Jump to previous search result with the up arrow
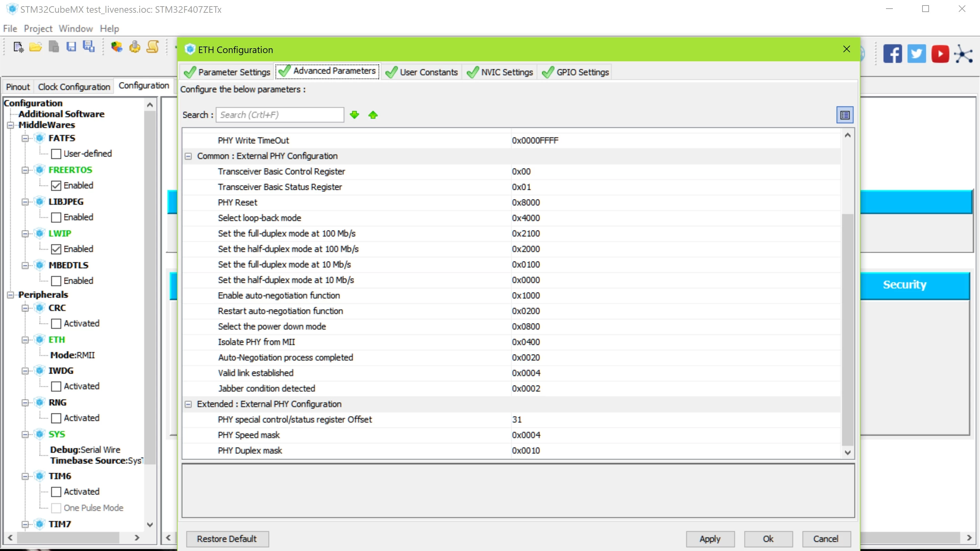Image resolution: width=980 pixels, height=551 pixels. pos(373,115)
